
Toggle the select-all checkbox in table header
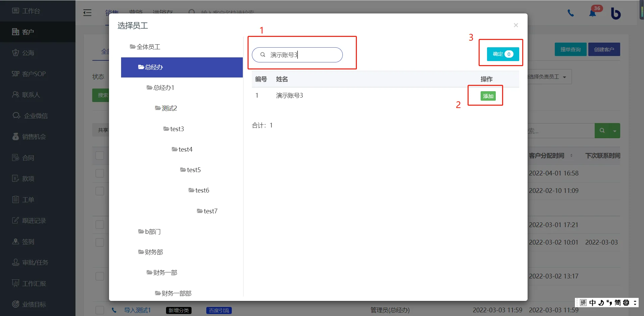(100, 156)
